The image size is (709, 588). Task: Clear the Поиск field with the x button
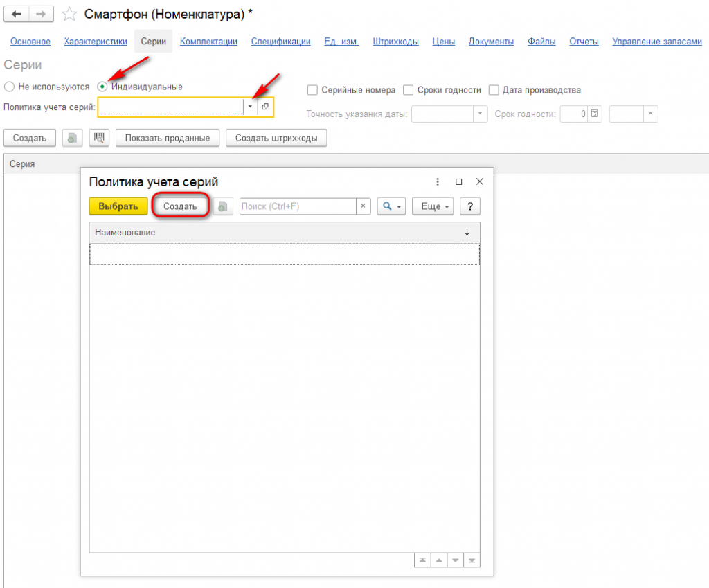pyautogui.click(x=363, y=206)
